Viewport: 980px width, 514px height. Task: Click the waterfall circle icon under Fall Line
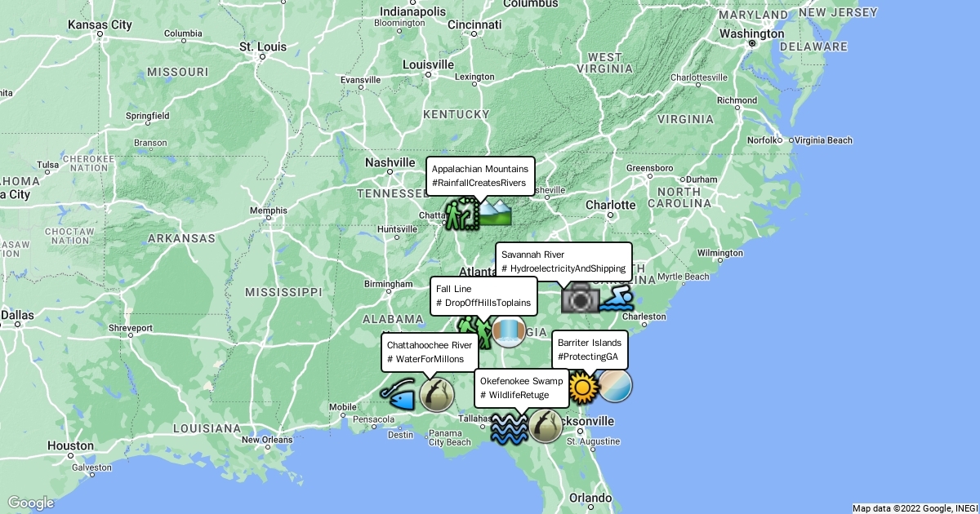(x=509, y=330)
